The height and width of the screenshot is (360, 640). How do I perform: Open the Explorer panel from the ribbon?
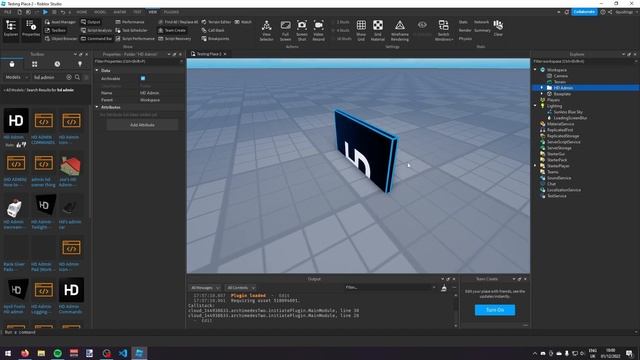coord(11,29)
